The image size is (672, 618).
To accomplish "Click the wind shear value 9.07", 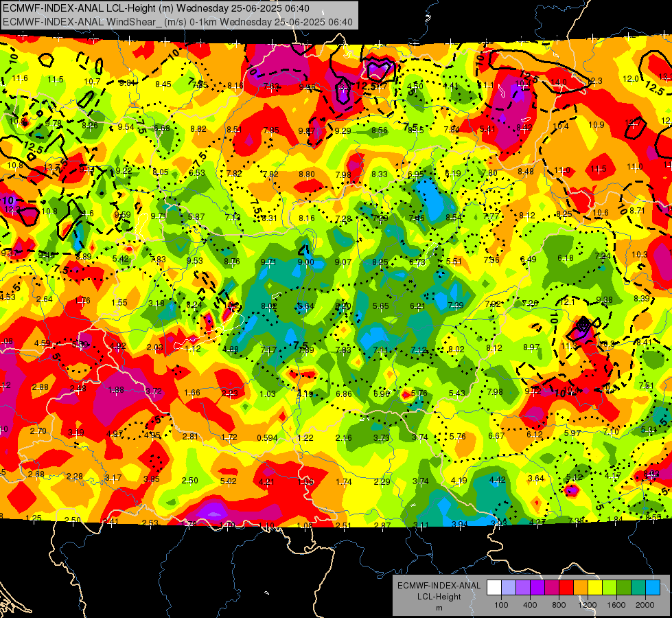I will 343,262.
